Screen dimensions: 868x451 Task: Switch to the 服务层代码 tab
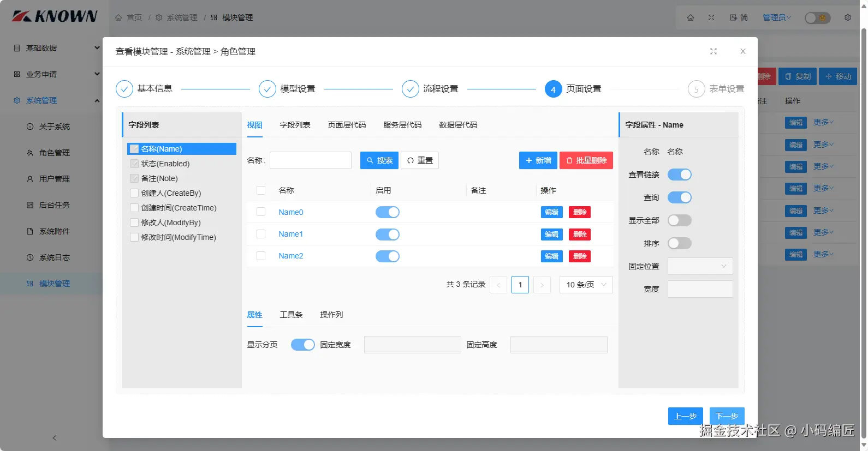[402, 125]
